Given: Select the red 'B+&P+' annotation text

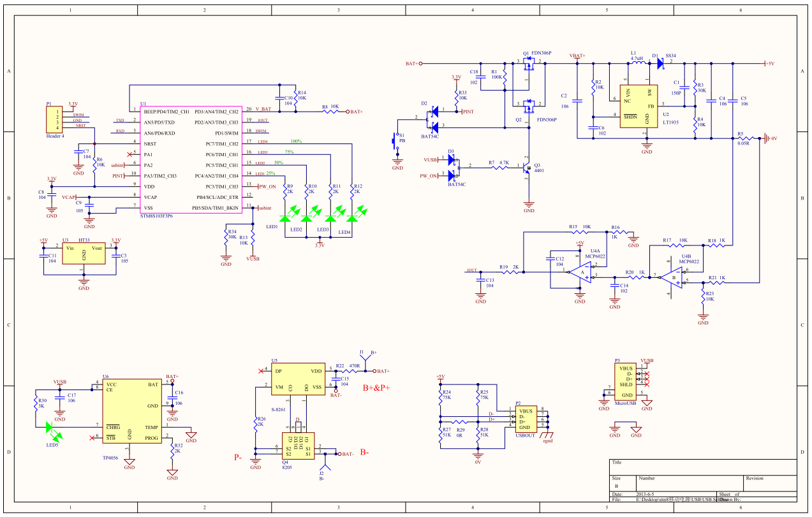Looking at the screenshot, I should (x=376, y=388).
